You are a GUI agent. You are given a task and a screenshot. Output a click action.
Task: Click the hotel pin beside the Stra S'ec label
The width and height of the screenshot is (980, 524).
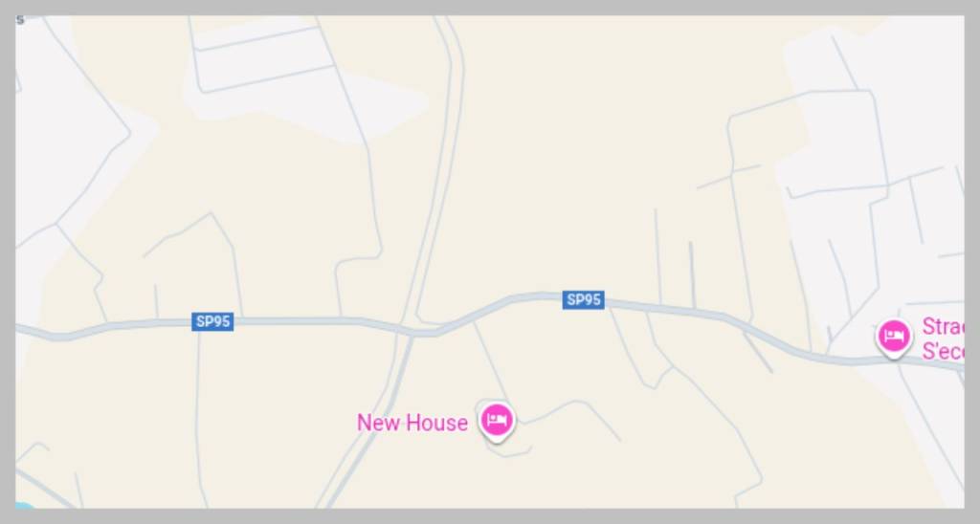click(894, 338)
